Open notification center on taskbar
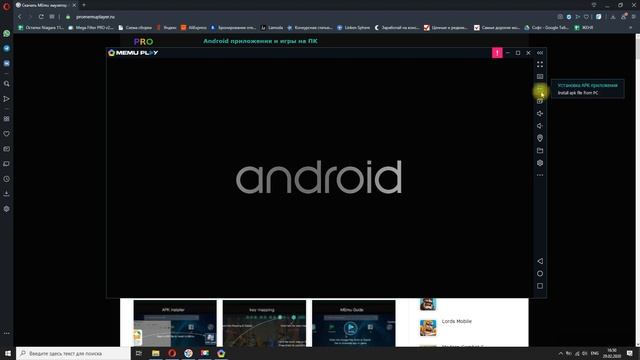Screen dimensions: 640x360 tap(630, 353)
